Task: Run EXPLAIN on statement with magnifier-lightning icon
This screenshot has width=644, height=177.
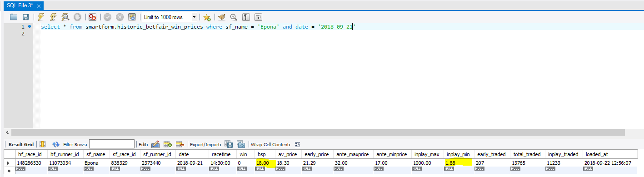Action: 65,17
